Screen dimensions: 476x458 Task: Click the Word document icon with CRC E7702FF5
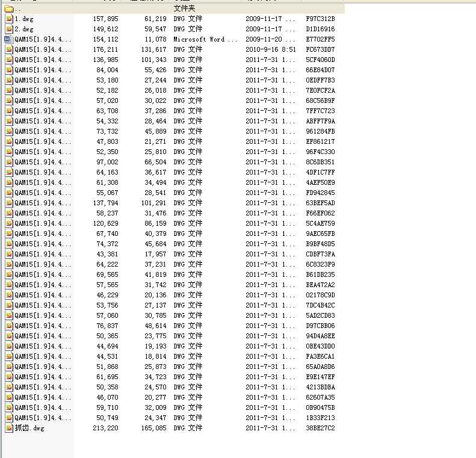click(x=9, y=40)
